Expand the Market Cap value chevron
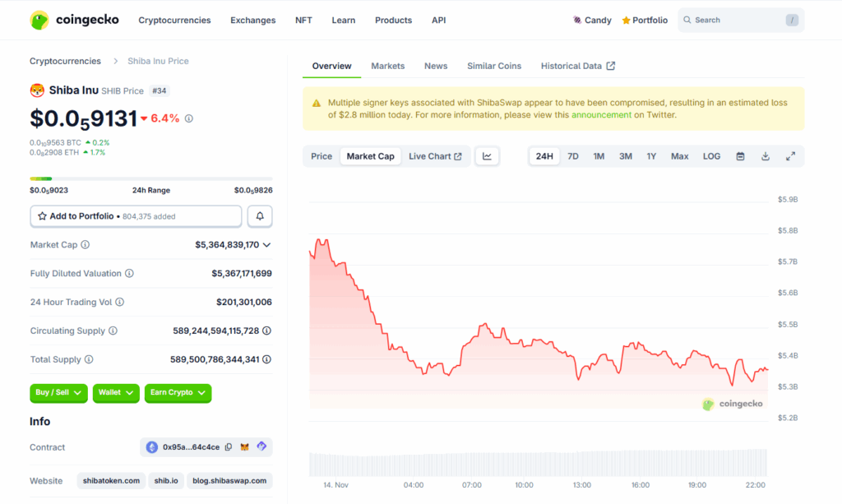842x504 pixels. [266, 245]
